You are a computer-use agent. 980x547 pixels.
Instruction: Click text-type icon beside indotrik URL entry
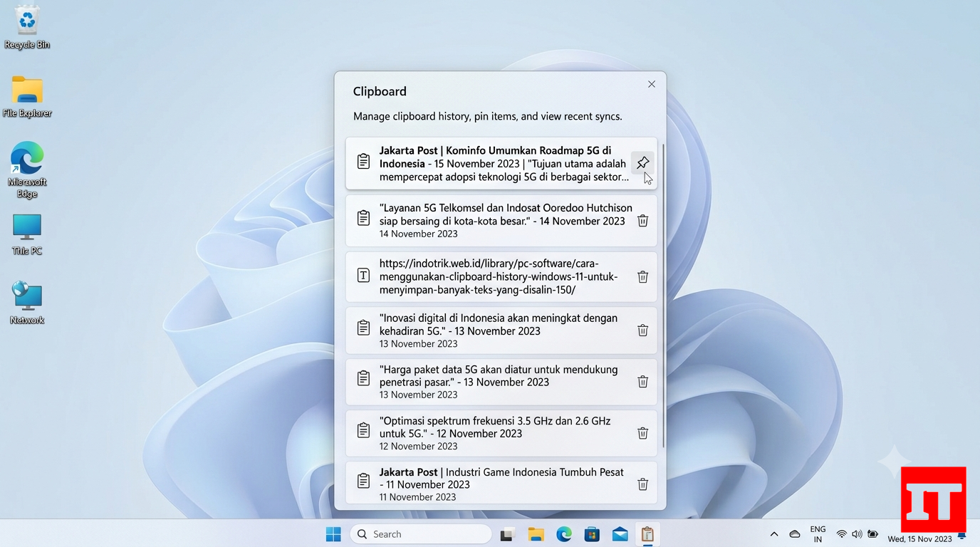(x=363, y=275)
